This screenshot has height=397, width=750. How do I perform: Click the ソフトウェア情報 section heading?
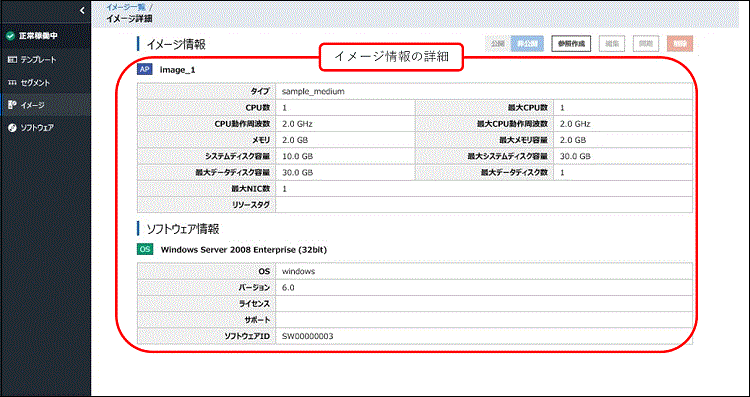click(183, 229)
